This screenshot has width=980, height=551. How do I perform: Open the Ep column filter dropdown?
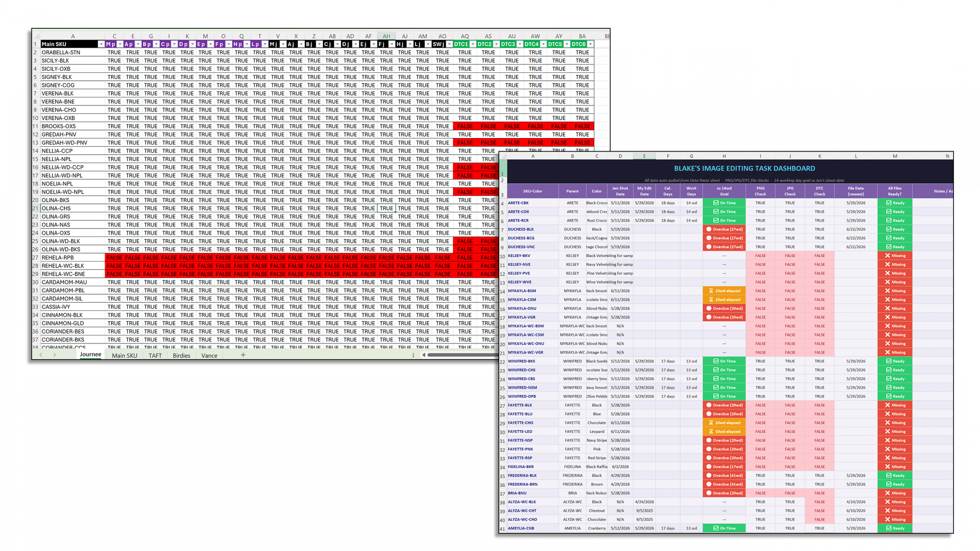coord(211,44)
